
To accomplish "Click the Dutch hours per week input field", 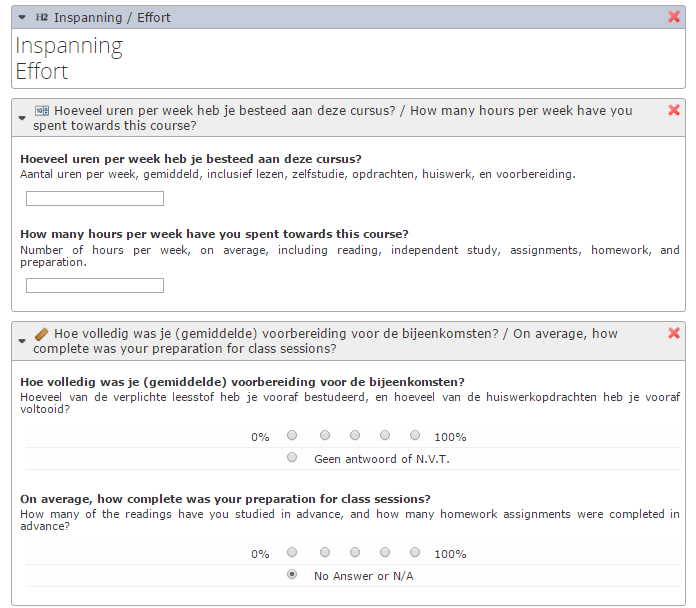I will pos(95,198).
